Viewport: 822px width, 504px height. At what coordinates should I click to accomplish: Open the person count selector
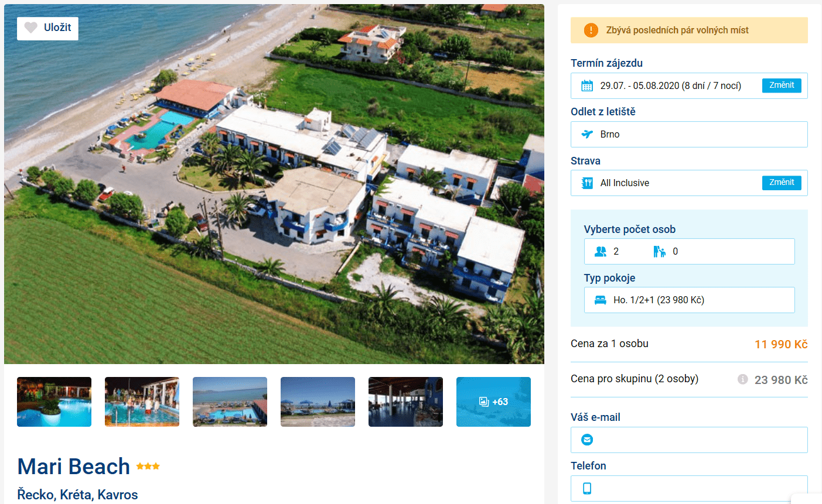click(689, 251)
